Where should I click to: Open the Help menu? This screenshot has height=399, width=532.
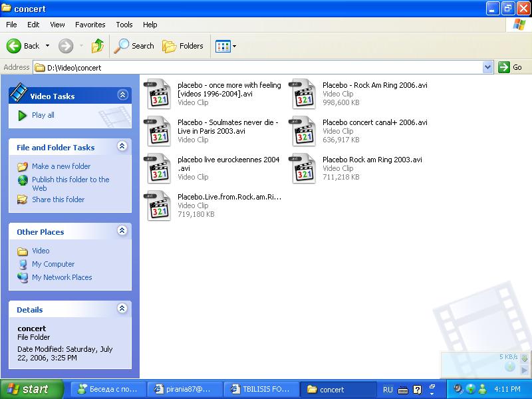[x=150, y=25]
